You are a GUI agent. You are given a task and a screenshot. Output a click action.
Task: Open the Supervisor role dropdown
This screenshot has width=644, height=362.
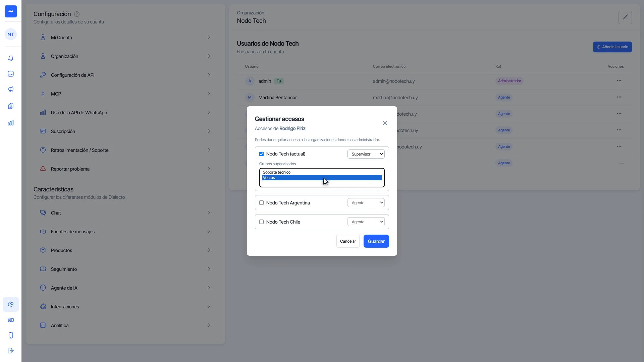pos(366,154)
